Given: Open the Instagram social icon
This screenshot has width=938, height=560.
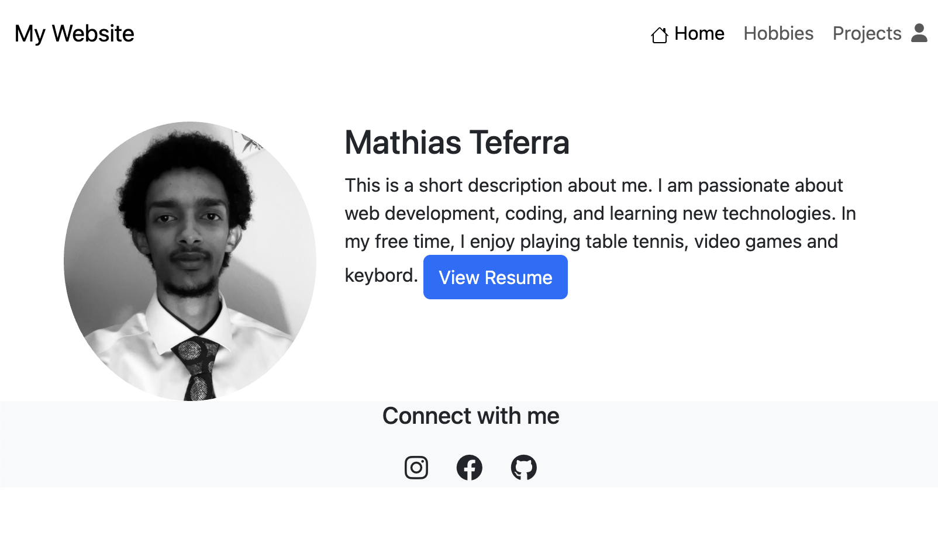Looking at the screenshot, I should point(416,468).
